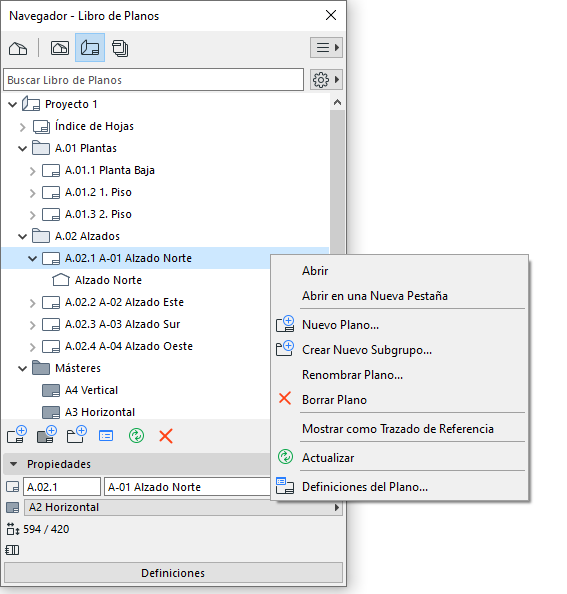
Task: Select Índice de Hojas item
Action: pos(94,126)
